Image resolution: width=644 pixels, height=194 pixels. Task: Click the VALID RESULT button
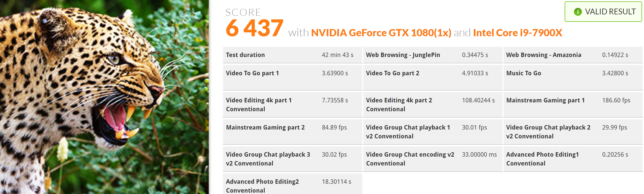(603, 12)
